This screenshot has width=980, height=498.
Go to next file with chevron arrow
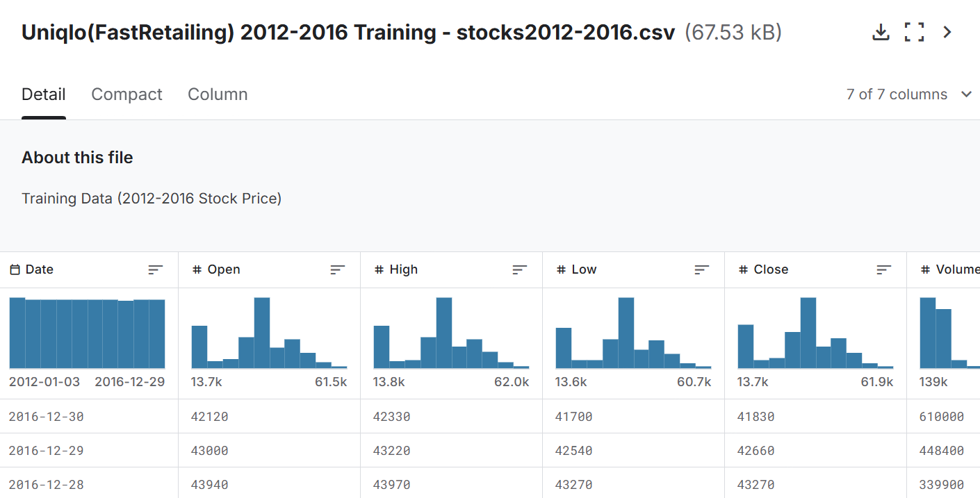tap(947, 32)
